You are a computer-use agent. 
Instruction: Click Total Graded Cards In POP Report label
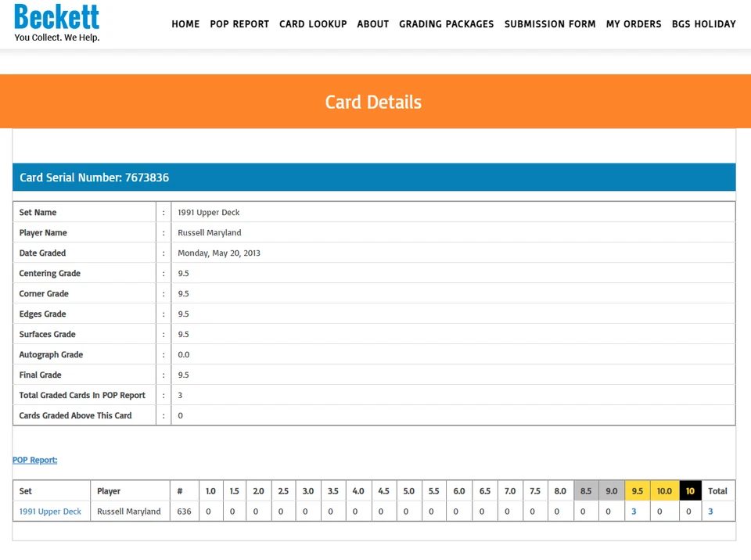pyautogui.click(x=82, y=395)
